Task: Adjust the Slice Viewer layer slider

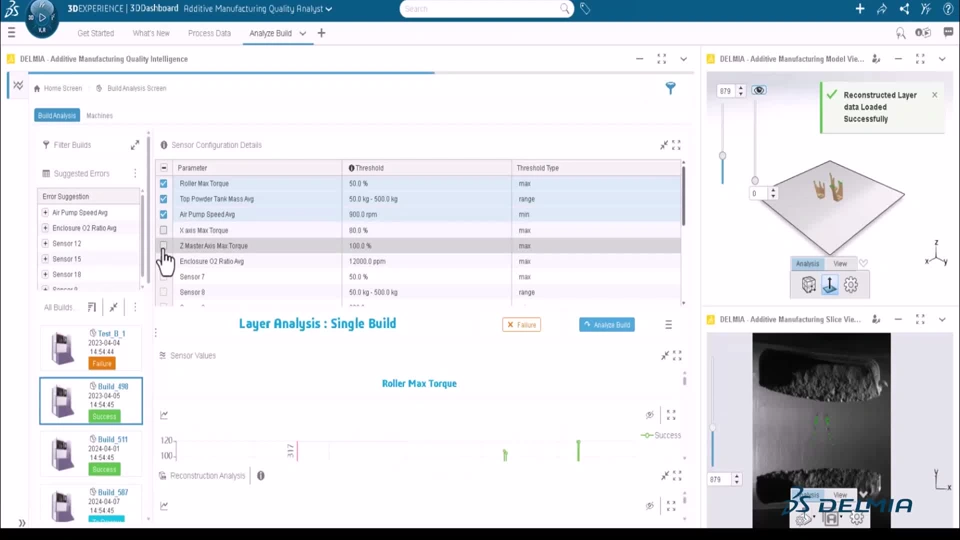Action: (713, 428)
